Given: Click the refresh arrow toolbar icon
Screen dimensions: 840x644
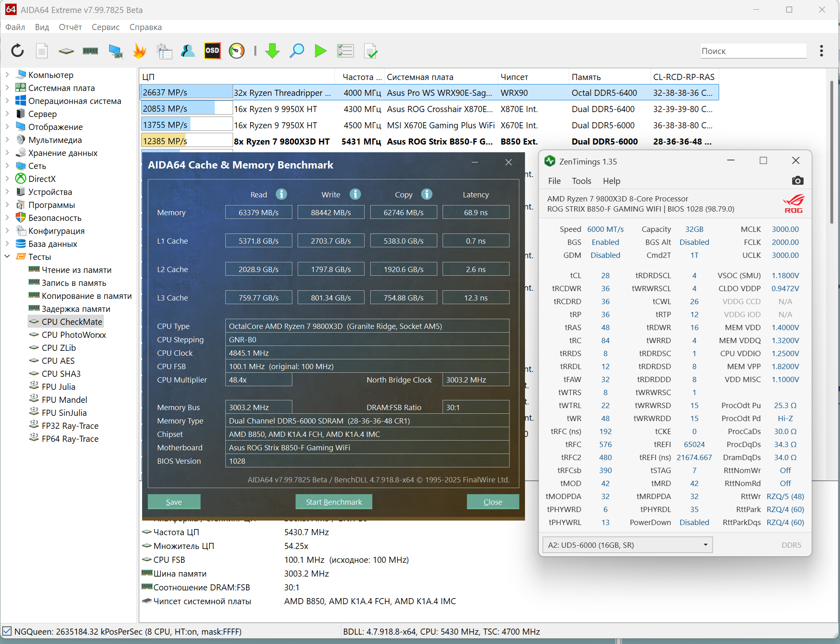Looking at the screenshot, I should pos(17,51).
